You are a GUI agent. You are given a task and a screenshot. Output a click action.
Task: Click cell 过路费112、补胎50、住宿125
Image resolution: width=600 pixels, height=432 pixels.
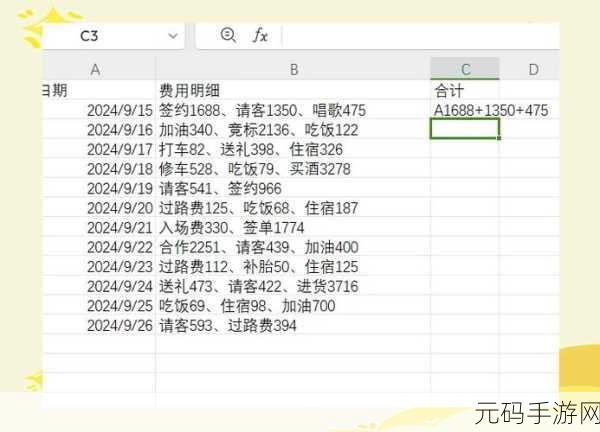point(293,267)
